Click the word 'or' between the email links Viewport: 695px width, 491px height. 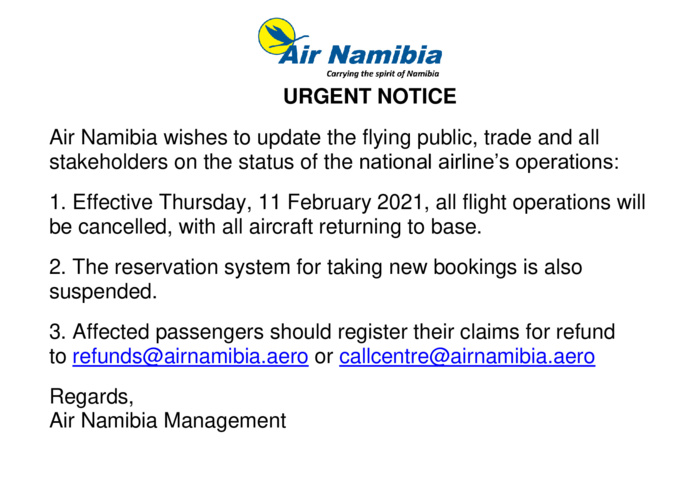tap(323, 357)
